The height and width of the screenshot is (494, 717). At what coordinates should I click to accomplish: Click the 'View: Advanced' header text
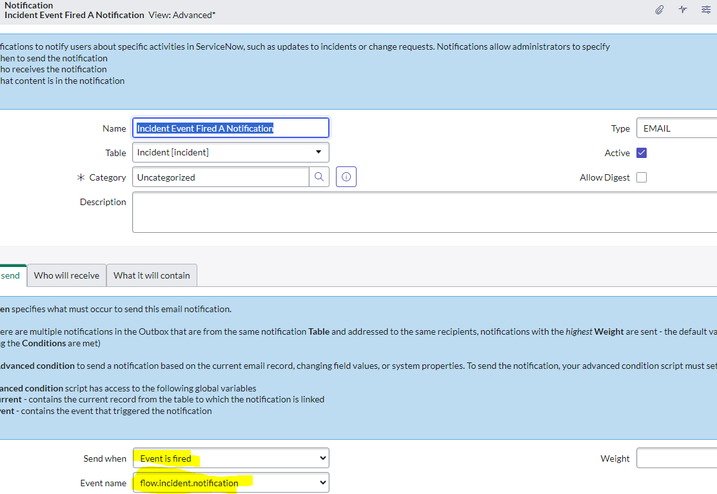pyautogui.click(x=182, y=15)
